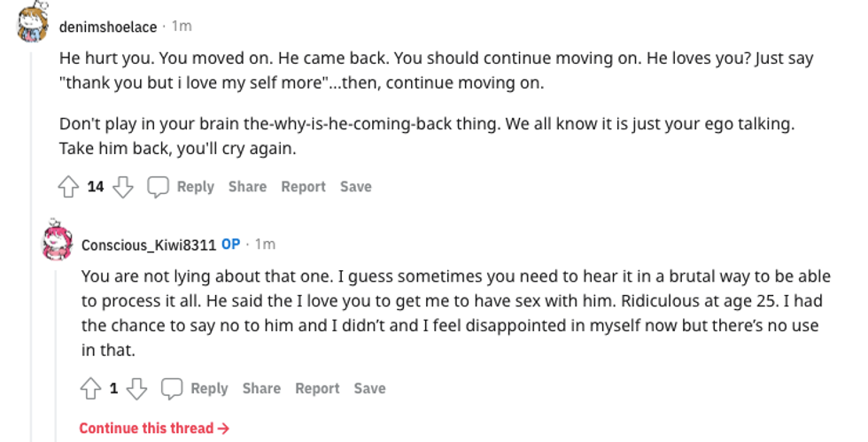Save denimshoelace's comment
Viewport: 868px width, 442px height.
pyautogui.click(x=355, y=187)
